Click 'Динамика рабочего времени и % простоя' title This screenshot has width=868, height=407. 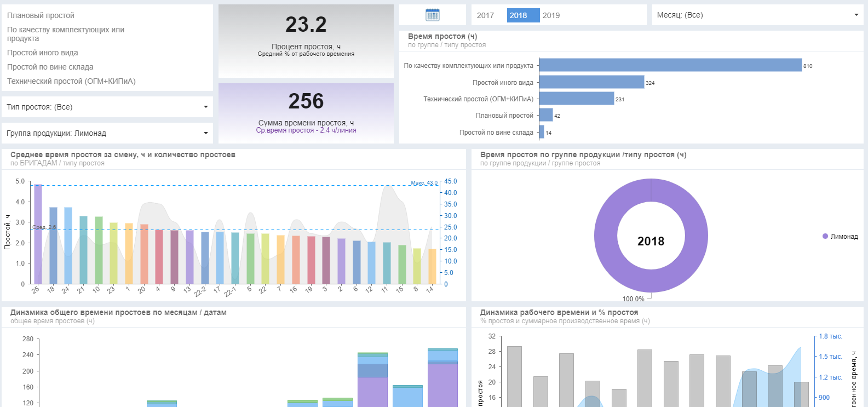click(559, 312)
